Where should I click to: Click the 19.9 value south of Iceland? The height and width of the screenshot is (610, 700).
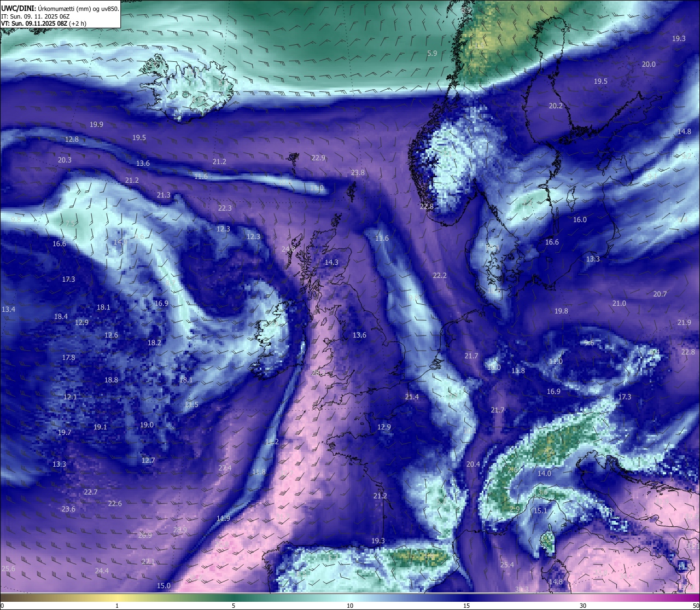(96, 124)
